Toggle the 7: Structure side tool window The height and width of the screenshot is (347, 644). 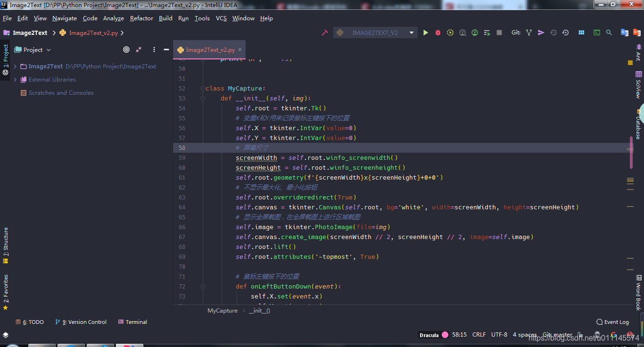pos(5,246)
